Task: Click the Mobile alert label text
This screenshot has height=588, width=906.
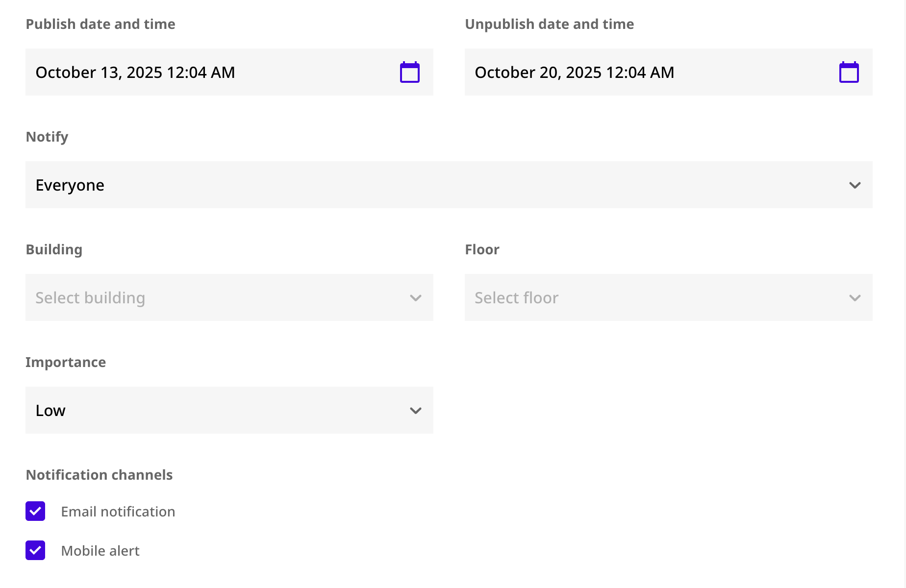Action: click(101, 551)
